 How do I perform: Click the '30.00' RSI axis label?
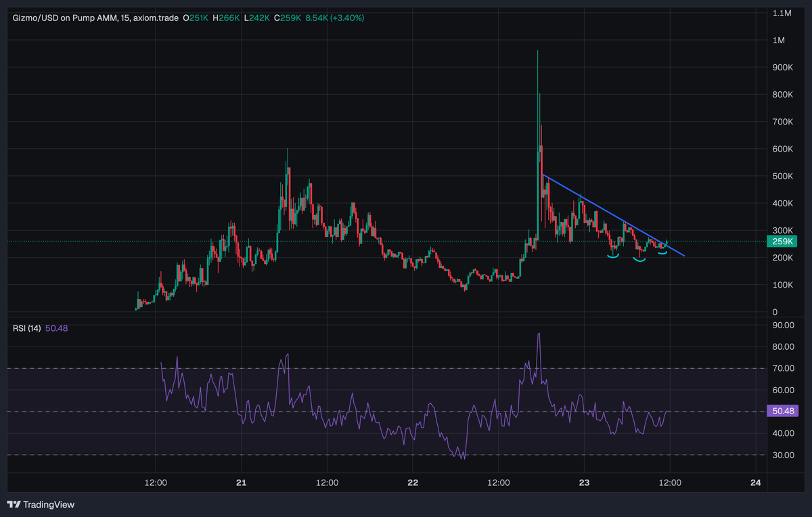pos(782,455)
